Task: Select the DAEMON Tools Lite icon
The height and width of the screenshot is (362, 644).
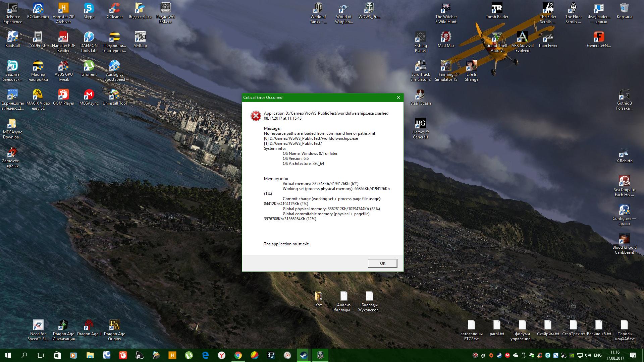Action: tap(89, 42)
